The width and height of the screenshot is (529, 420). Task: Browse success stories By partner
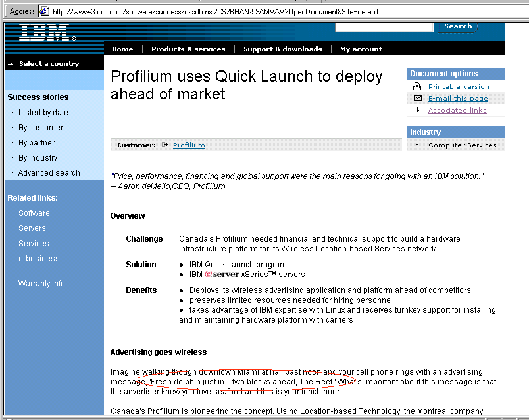click(36, 143)
